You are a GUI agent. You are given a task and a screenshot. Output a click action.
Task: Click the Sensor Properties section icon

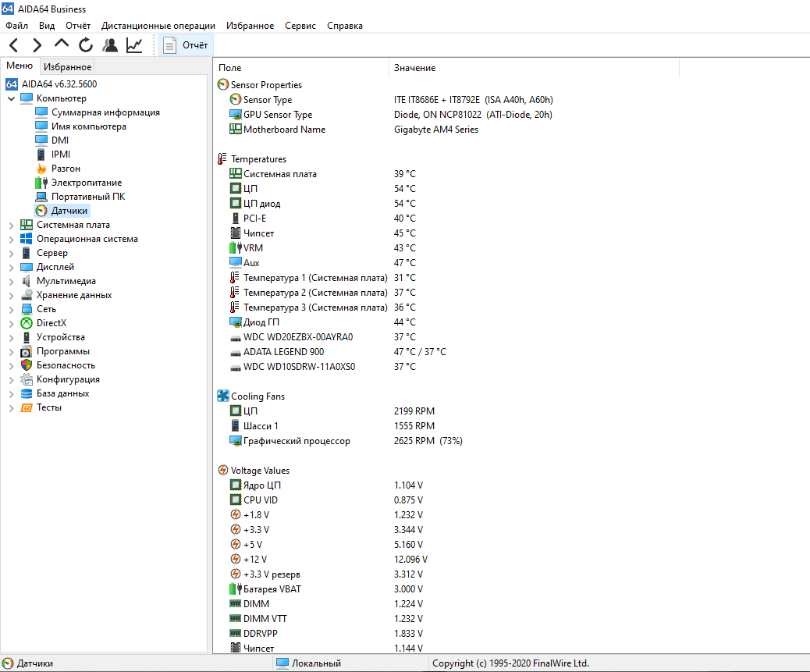pyautogui.click(x=223, y=85)
